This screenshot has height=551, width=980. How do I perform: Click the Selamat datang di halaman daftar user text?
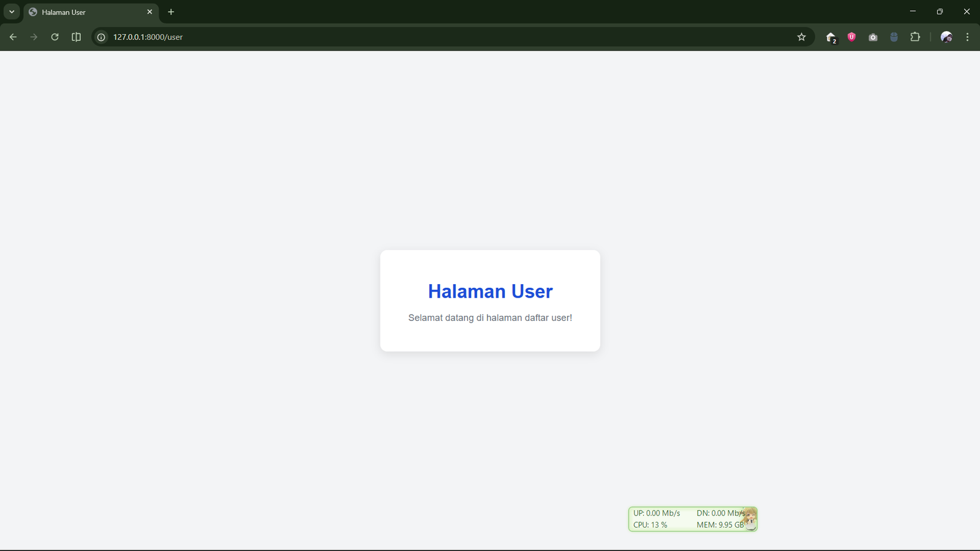click(490, 318)
